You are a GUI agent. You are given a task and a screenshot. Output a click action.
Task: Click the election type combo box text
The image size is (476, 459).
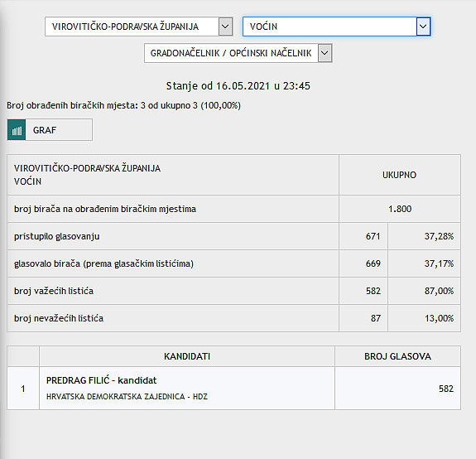tap(231, 53)
